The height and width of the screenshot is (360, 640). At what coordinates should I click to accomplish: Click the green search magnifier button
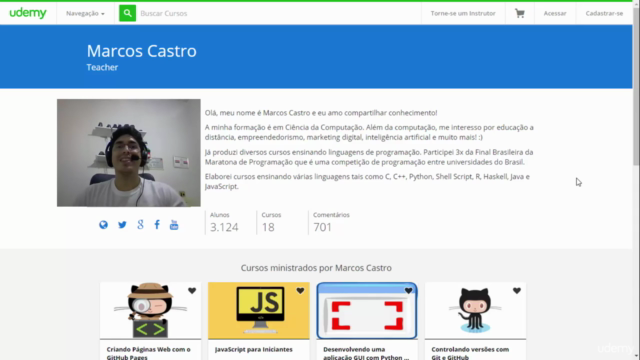tap(127, 13)
